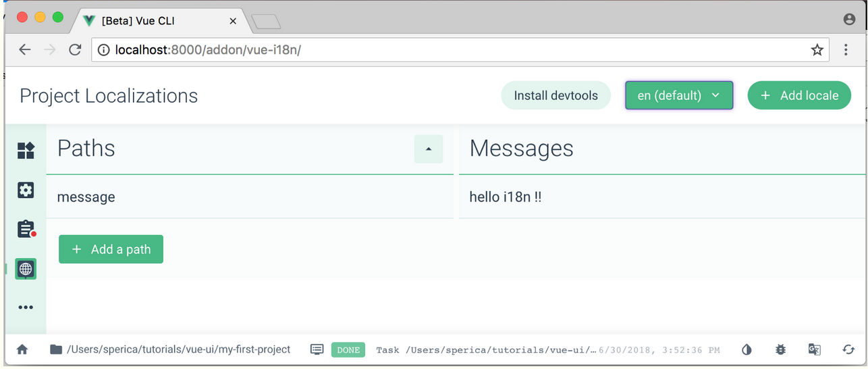Click the site info icon in address bar
868x369 pixels.
click(x=104, y=50)
